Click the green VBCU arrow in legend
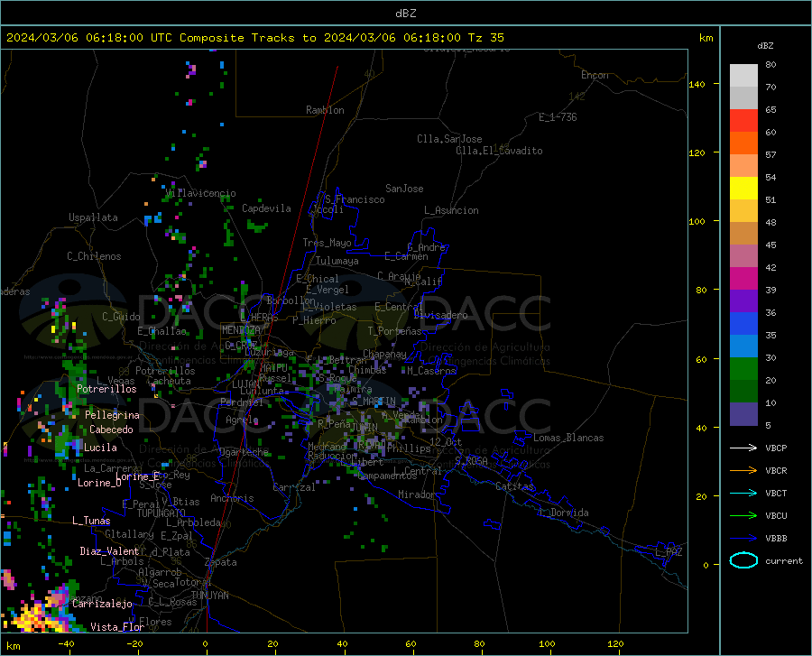Image resolution: width=812 pixels, height=656 pixels. pyautogui.click(x=743, y=516)
